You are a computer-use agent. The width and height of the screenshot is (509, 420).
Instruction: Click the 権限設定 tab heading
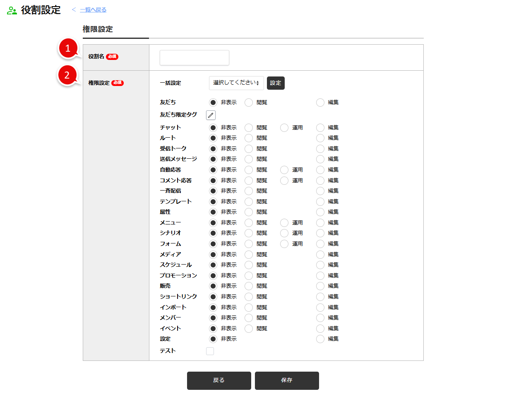pos(98,29)
